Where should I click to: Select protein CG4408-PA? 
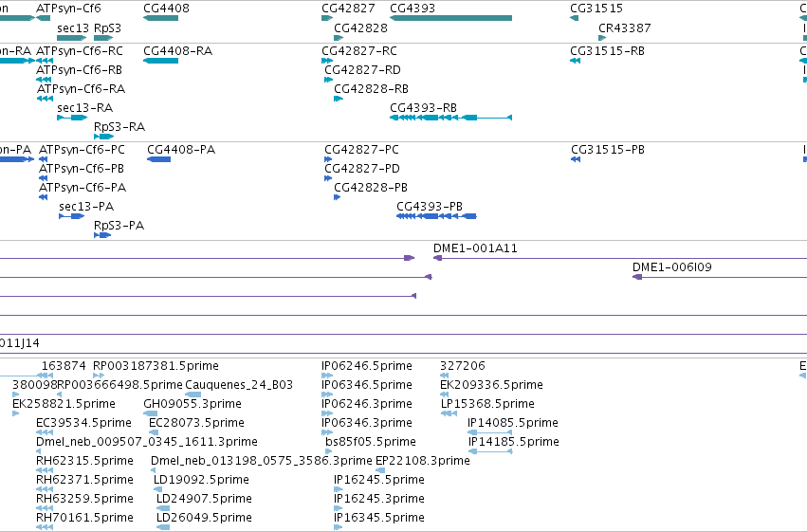[x=181, y=150]
